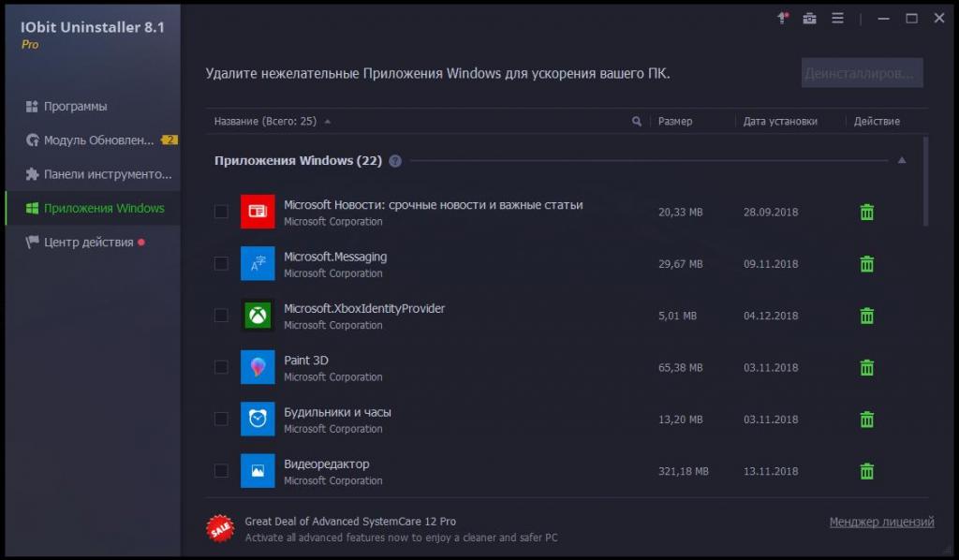Click the Paint 3D app name
The image size is (959, 560).
[306, 361]
